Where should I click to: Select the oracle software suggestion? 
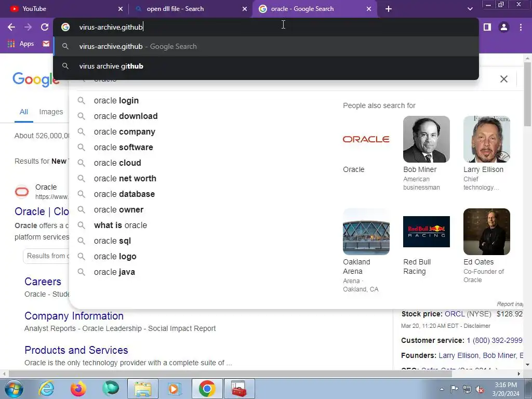pos(124,148)
